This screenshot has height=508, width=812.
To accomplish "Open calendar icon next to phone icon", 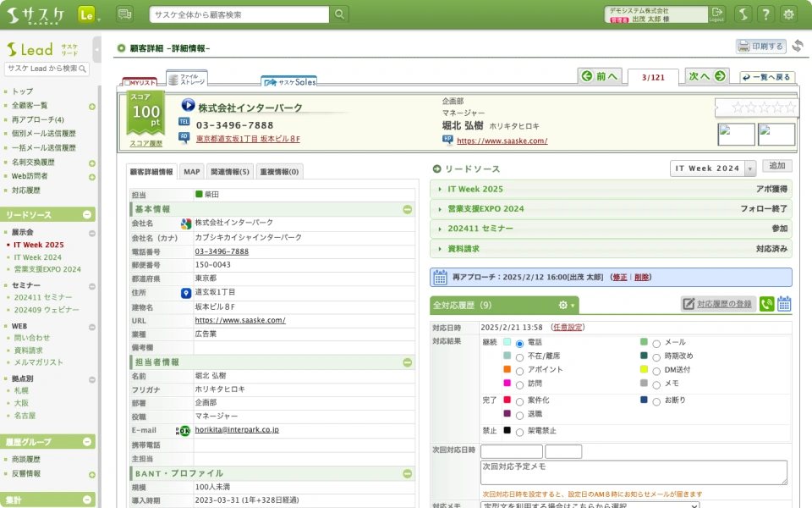I will [784, 304].
